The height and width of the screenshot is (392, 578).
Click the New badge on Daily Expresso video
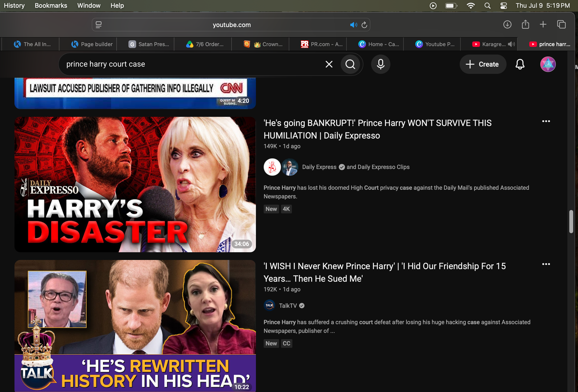271,209
